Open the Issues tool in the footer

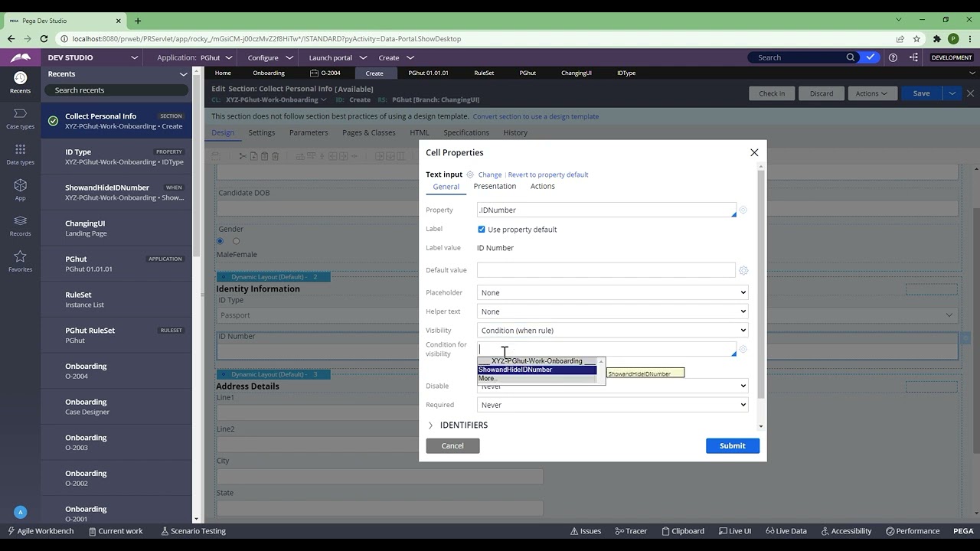click(x=586, y=531)
